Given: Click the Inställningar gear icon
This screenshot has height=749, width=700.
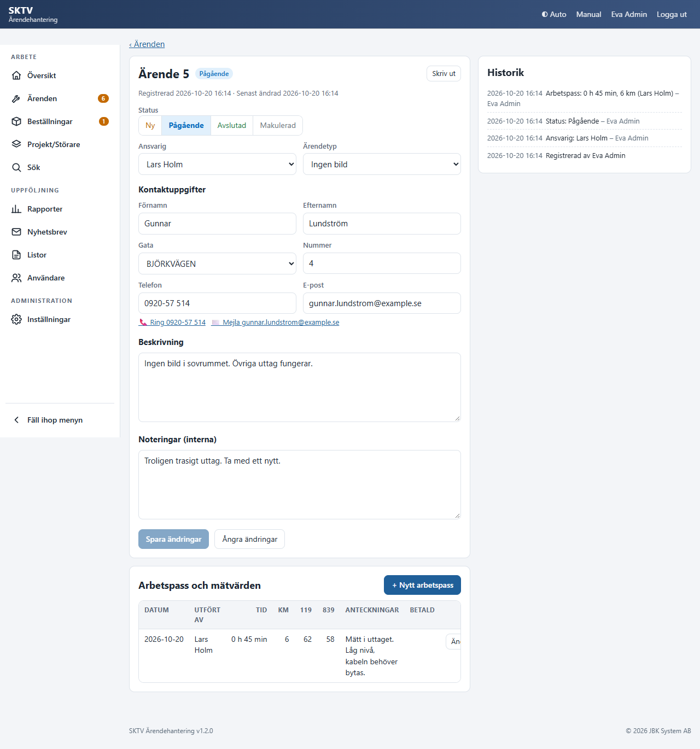Looking at the screenshot, I should [x=16, y=319].
